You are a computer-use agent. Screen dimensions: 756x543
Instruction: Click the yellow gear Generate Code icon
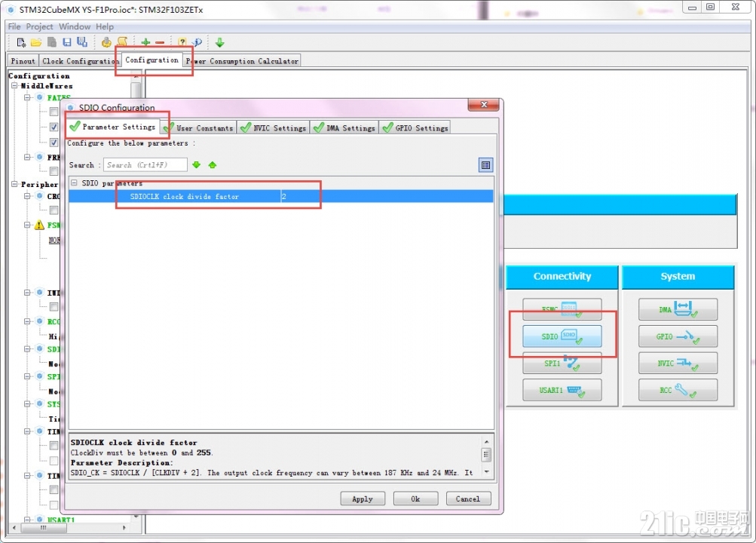106,42
